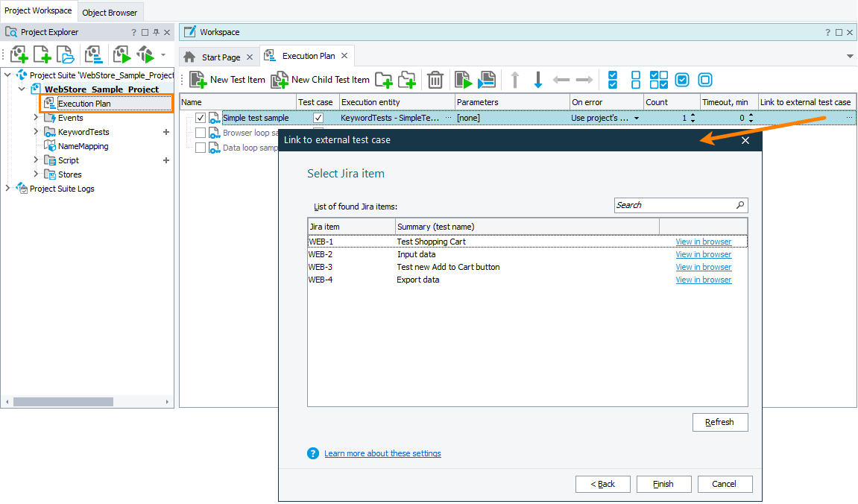
Task: Click Workspace panel help question mark
Action: pos(827,32)
